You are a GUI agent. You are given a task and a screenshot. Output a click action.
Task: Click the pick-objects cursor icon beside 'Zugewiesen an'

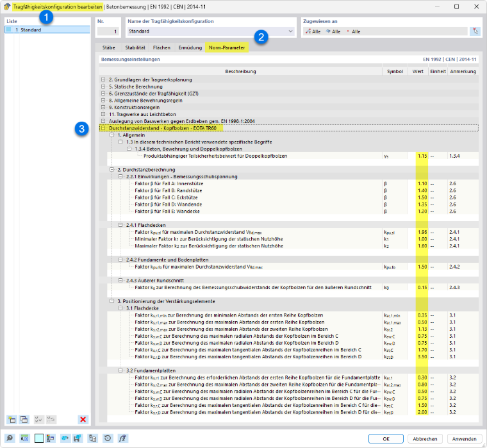coord(475,31)
